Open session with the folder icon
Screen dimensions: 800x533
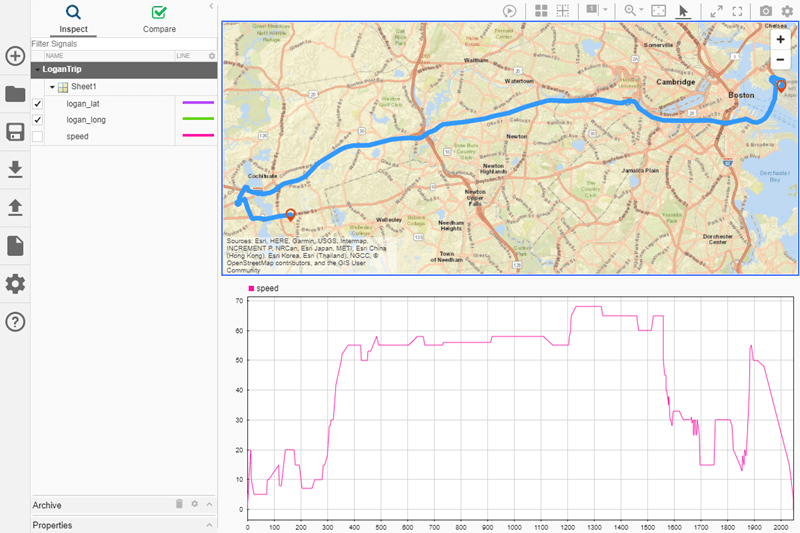point(15,94)
